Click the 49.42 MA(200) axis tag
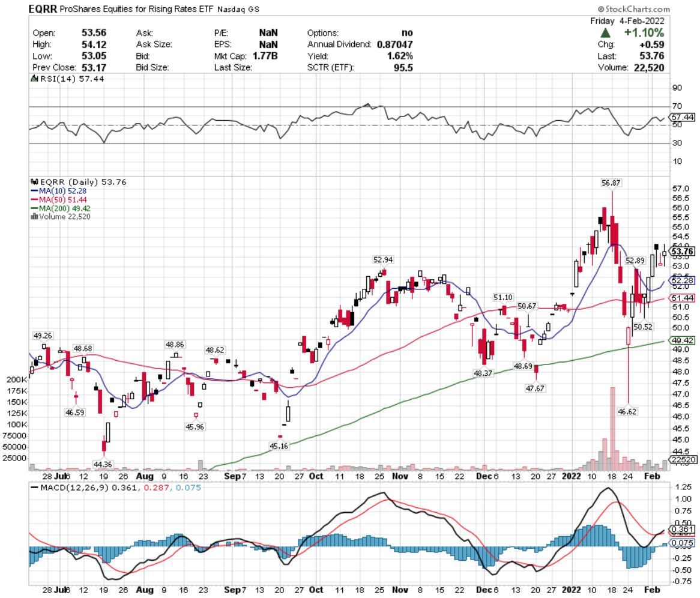Viewport: 700px width, 598px height. click(x=682, y=340)
